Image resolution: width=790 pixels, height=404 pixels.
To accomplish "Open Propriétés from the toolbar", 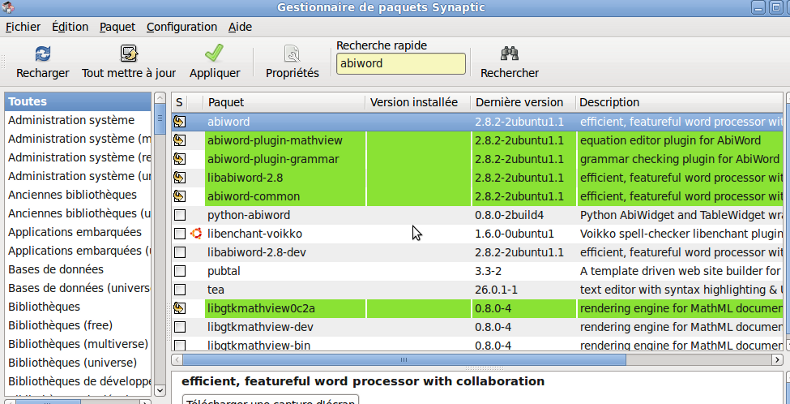I will pyautogui.click(x=292, y=61).
